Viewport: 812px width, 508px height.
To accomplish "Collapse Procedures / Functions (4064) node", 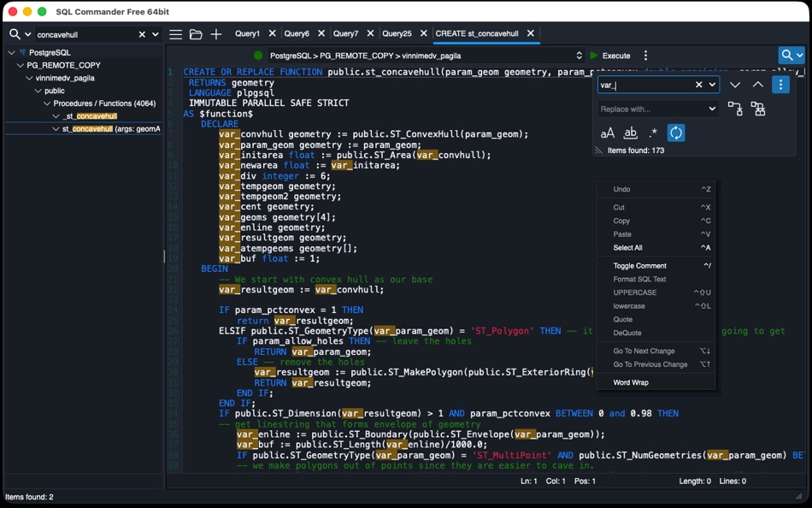I will click(x=47, y=103).
